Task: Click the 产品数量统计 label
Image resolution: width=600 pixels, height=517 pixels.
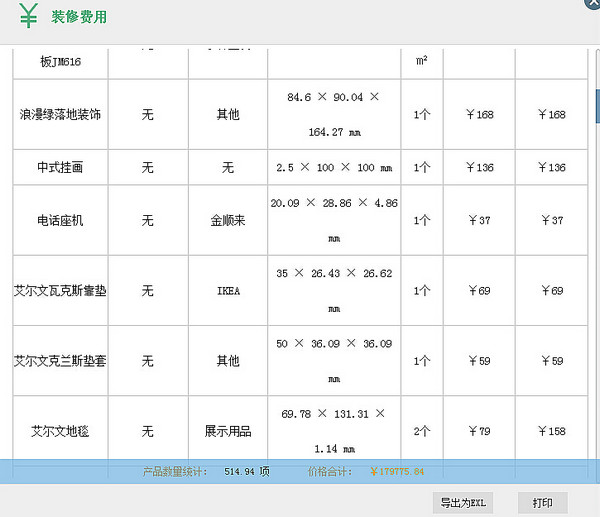Action: pos(174,471)
